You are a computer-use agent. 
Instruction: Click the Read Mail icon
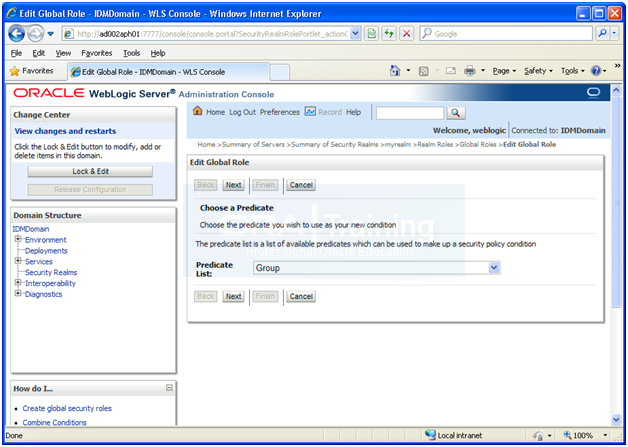pyautogui.click(x=451, y=71)
